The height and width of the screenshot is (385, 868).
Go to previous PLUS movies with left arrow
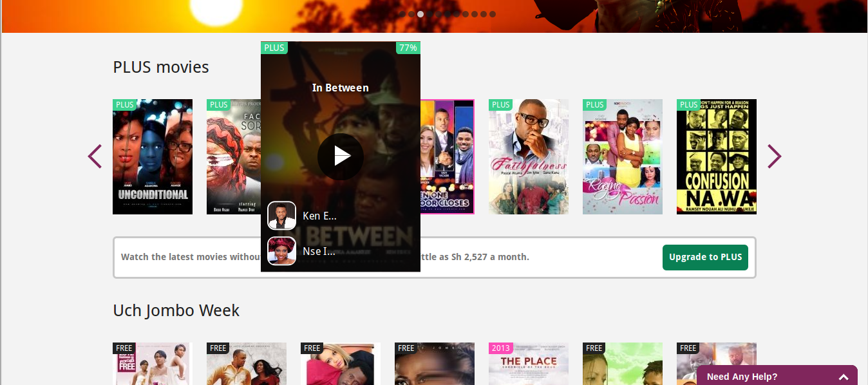click(x=95, y=156)
